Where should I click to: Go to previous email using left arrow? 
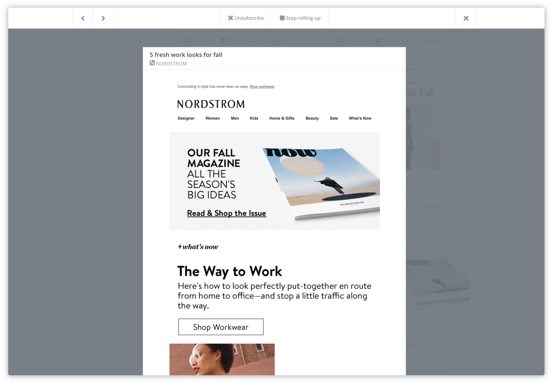point(83,18)
